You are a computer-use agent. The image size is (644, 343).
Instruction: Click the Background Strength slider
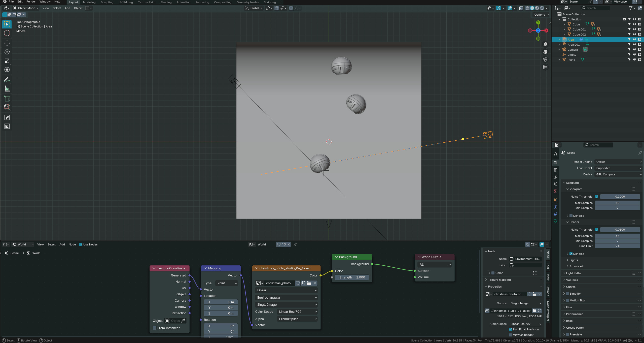tap(352, 277)
